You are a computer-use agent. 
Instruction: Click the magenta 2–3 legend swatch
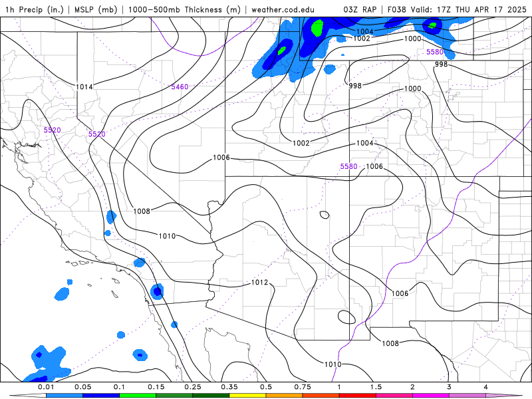[x=431, y=396]
